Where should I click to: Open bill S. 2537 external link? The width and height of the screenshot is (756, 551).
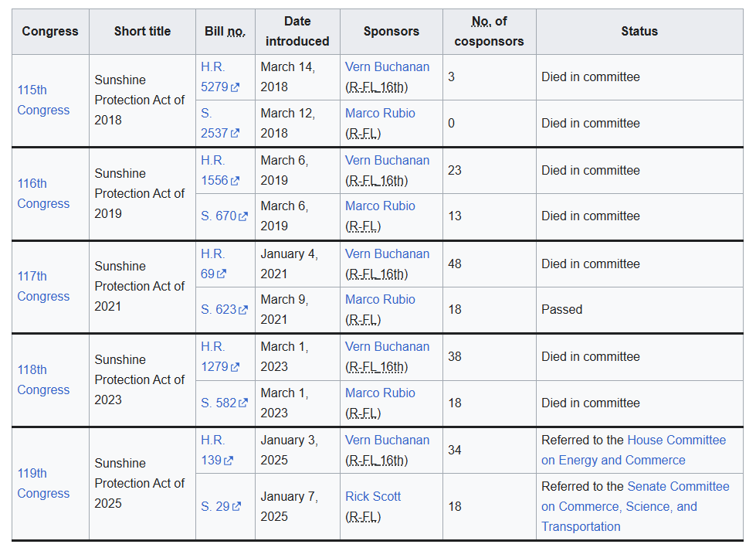[220, 123]
